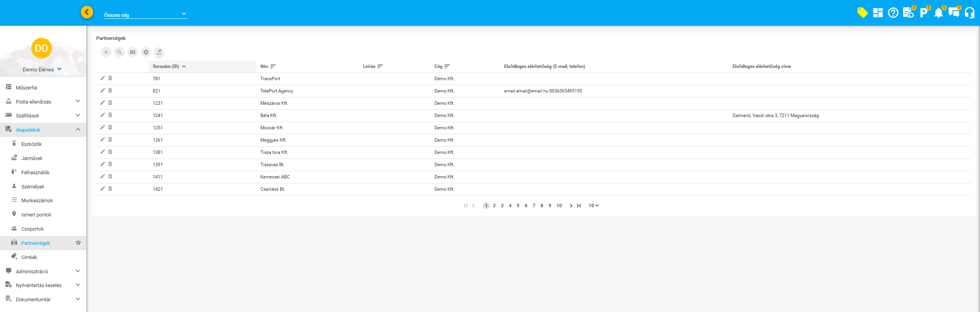Screen dimensions: 980x312
Task: Open Járművek in the sidebar
Action: 32,158
